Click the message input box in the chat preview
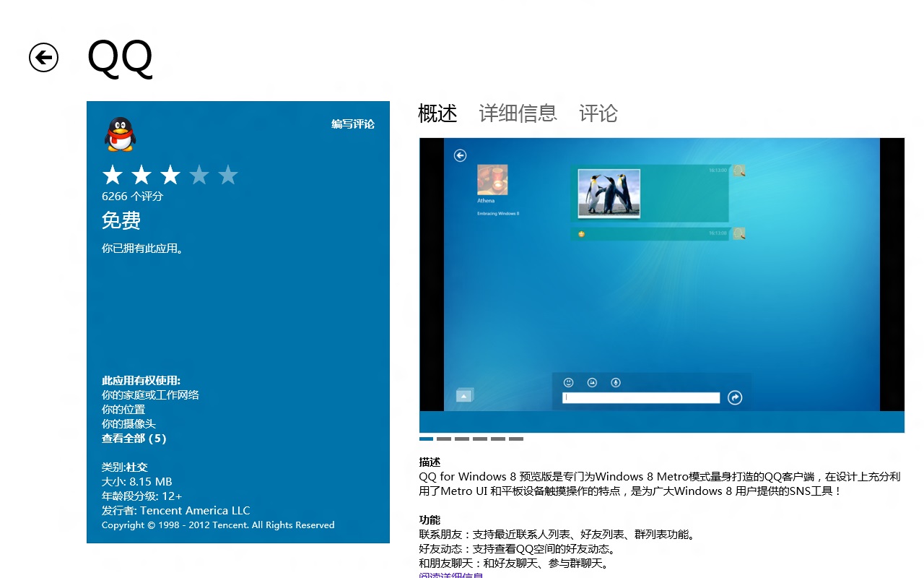Screen dimensions: 924x578 coord(641,397)
